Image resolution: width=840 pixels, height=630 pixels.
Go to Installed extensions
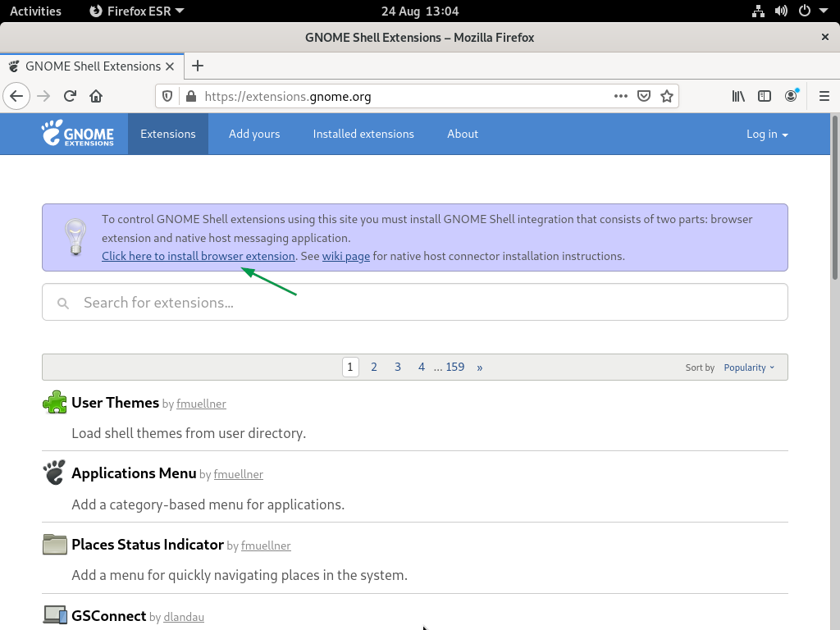pyautogui.click(x=363, y=134)
